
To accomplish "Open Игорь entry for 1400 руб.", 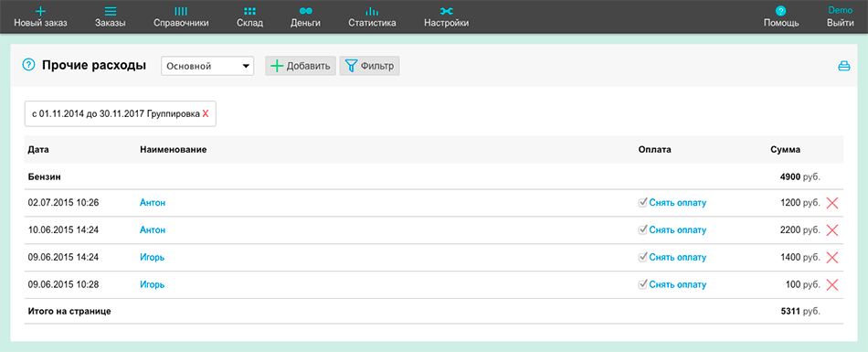I will (153, 257).
